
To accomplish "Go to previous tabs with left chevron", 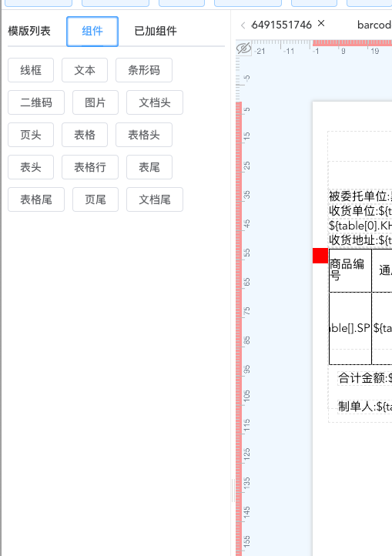I will [x=243, y=25].
